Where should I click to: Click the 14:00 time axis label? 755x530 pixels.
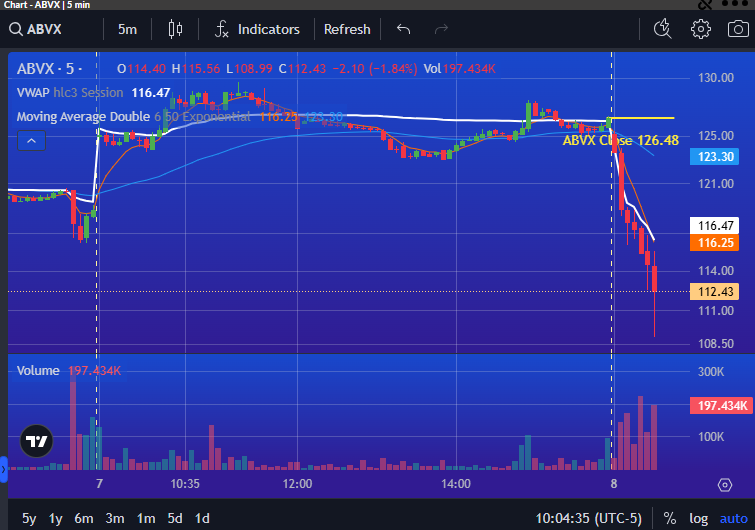pos(456,484)
